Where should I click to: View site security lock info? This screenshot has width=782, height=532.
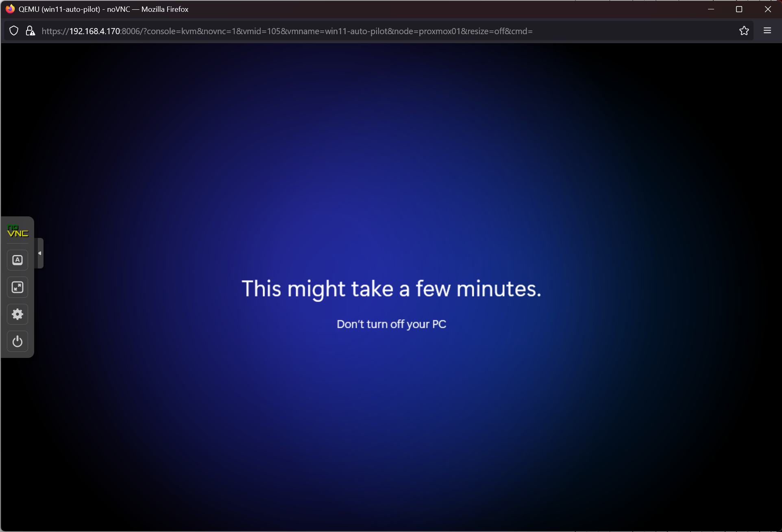click(x=30, y=31)
